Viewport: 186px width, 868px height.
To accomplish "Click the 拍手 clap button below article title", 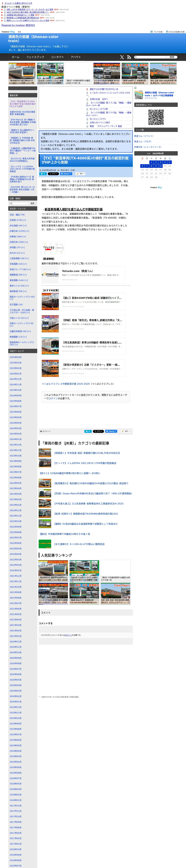I will [x=80, y=174].
